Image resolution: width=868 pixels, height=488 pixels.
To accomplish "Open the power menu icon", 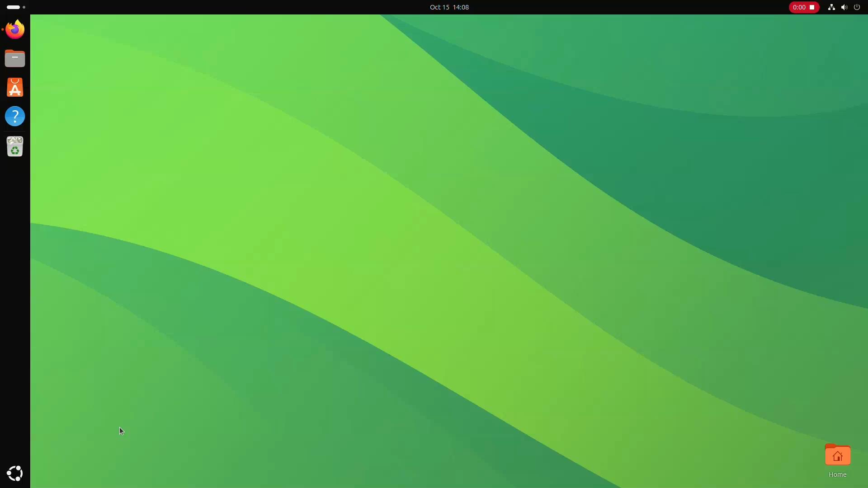I will coord(857,7).
